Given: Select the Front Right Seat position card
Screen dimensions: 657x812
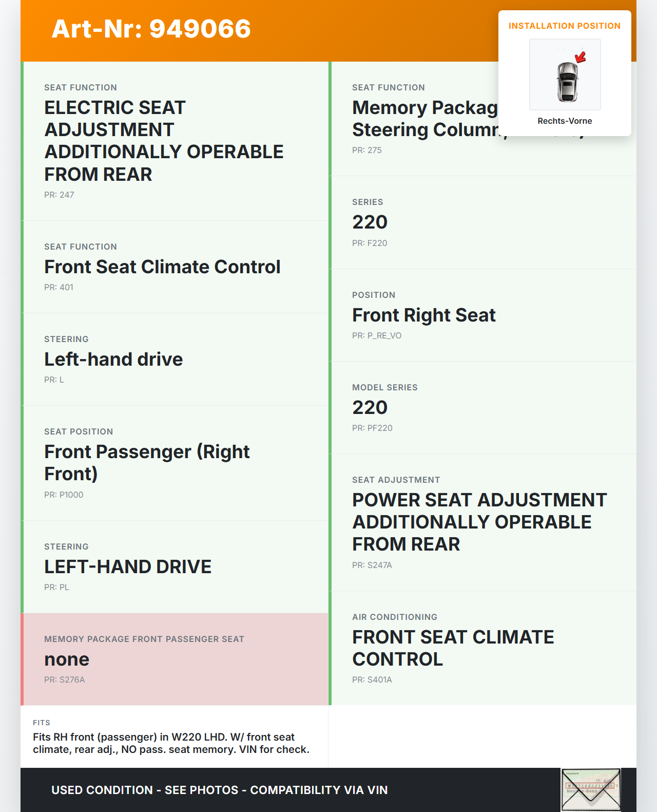Looking at the screenshot, I should [x=482, y=315].
